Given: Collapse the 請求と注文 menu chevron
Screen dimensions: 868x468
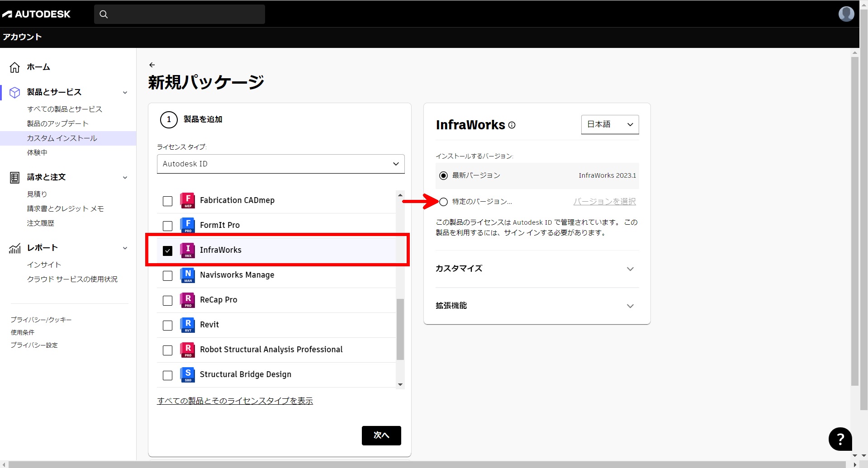Looking at the screenshot, I should pyautogui.click(x=125, y=178).
